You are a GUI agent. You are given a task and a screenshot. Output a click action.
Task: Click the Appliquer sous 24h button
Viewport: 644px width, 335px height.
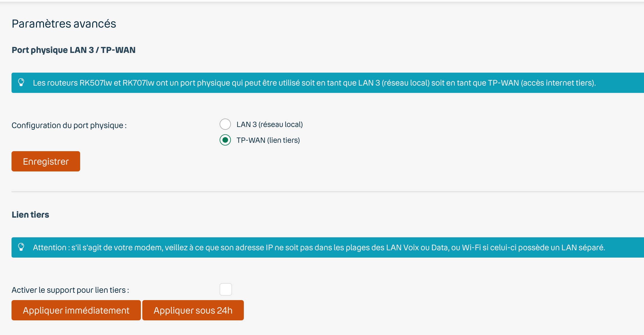pos(193,310)
